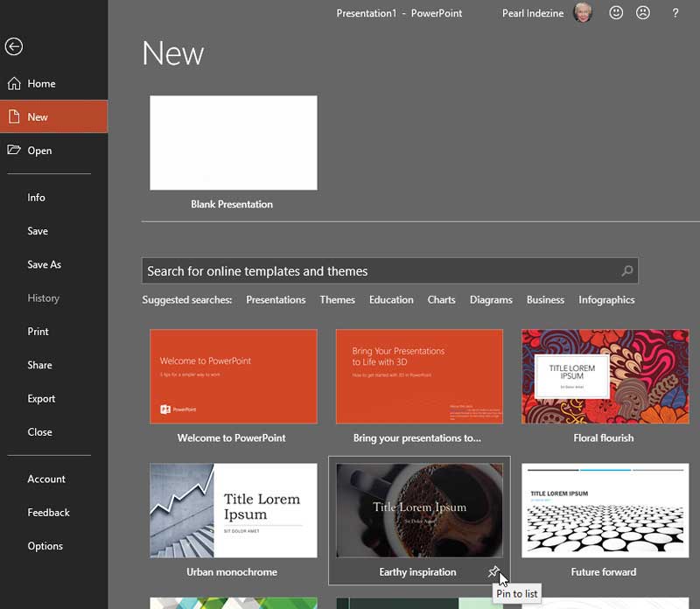Click the search magnifier icon
The width and height of the screenshot is (700, 609).
coord(627,270)
